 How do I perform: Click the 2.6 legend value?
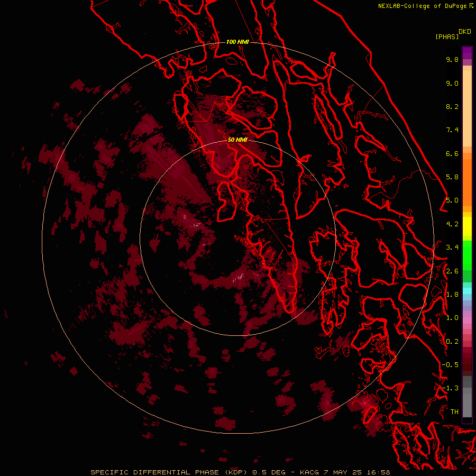coord(452,271)
